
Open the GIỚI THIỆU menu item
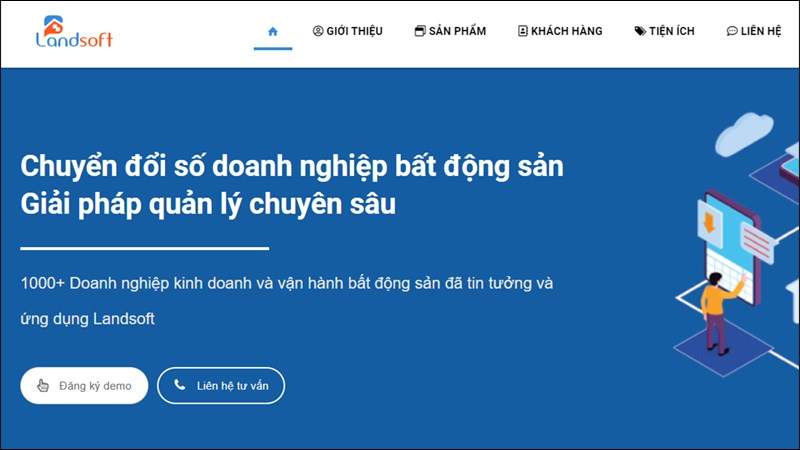click(347, 31)
